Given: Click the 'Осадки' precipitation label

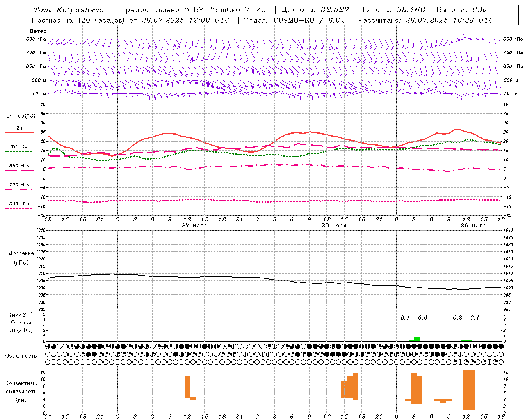Looking at the screenshot, I should 21,322.
